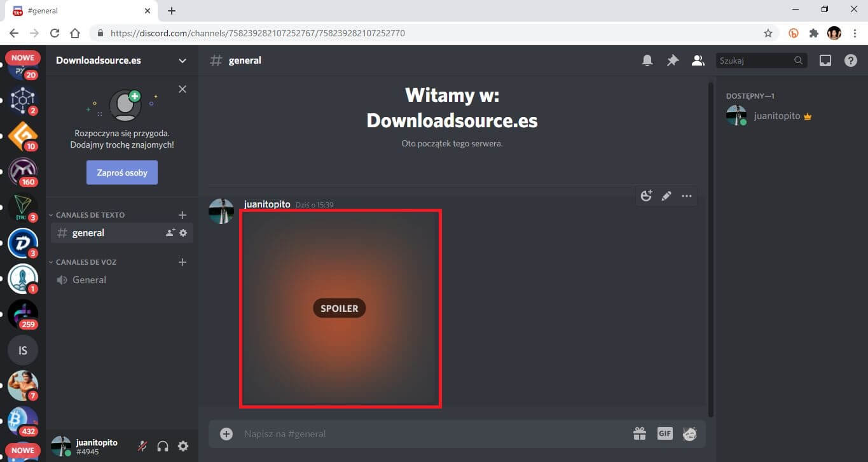Open the help question mark icon
Viewport: 868px width, 462px height.
click(850, 60)
